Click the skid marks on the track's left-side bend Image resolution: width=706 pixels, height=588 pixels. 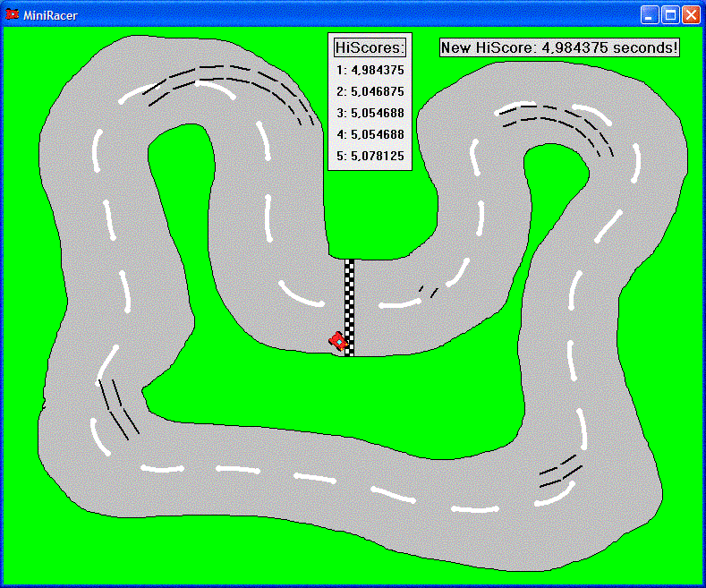pos(118,407)
